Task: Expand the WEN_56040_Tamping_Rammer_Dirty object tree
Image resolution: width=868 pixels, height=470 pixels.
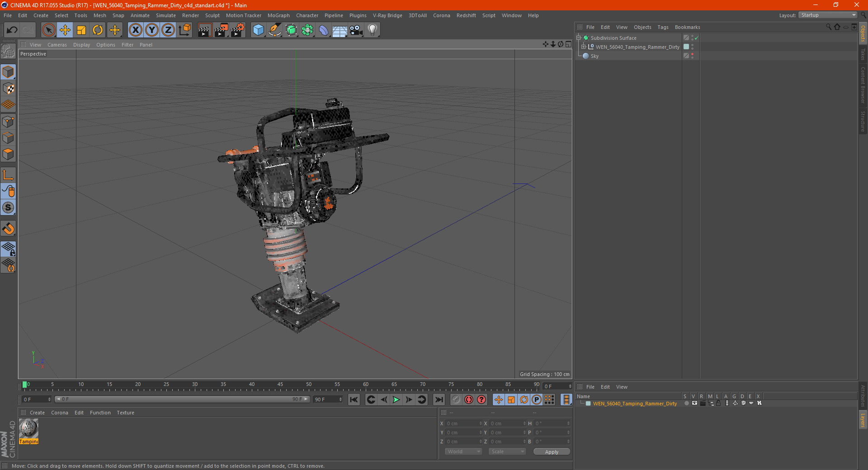Action: tap(584, 47)
